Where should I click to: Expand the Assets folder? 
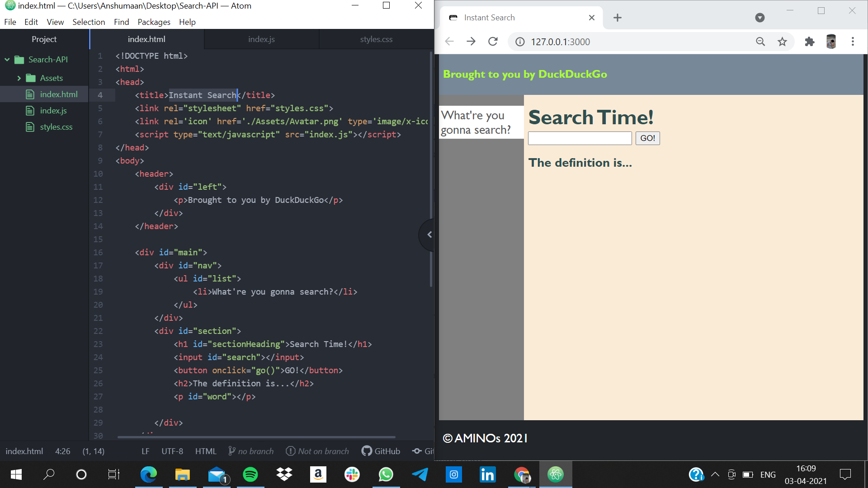[x=19, y=78]
